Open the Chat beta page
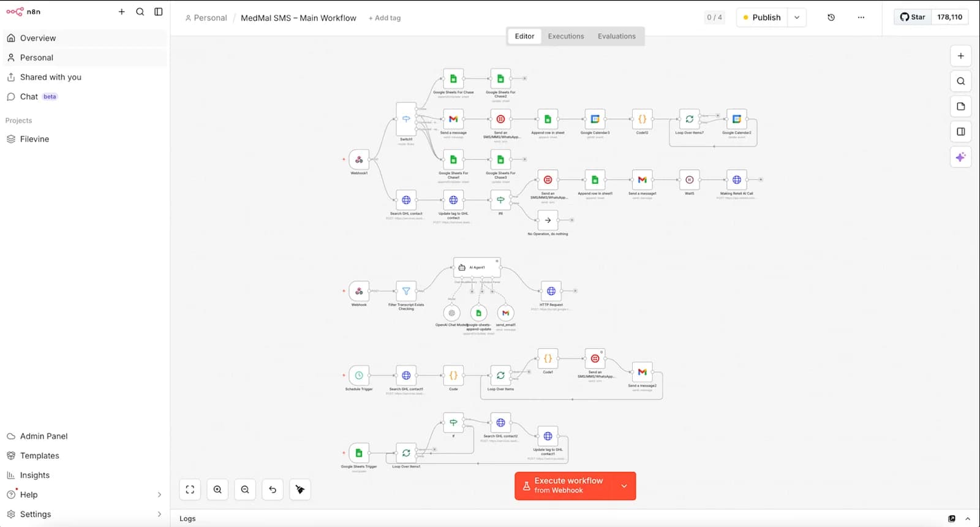 [x=85, y=97]
